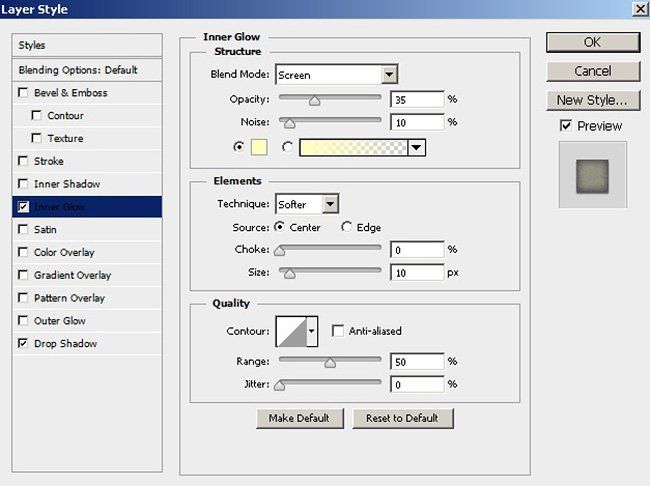Tick the Contour sub-option checkbox

click(36, 115)
